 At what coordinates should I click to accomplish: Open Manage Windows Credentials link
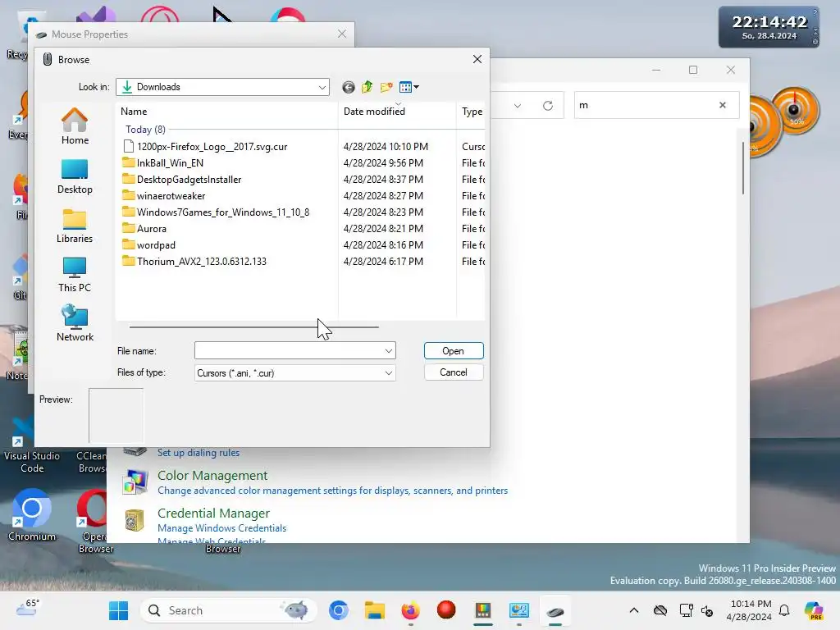tap(221, 528)
